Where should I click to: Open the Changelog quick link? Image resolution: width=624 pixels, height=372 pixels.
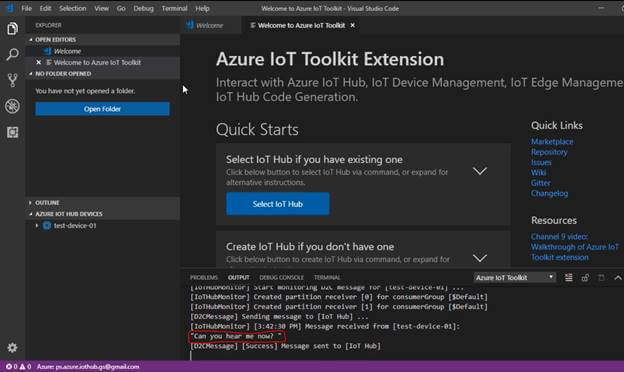pos(550,193)
